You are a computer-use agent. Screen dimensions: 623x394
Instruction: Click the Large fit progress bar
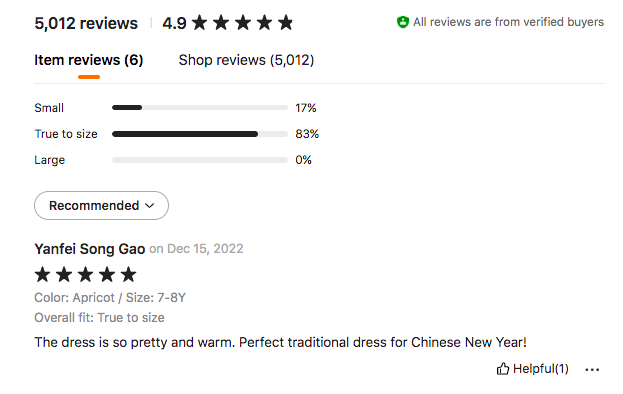pyautogui.click(x=200, y=160)
